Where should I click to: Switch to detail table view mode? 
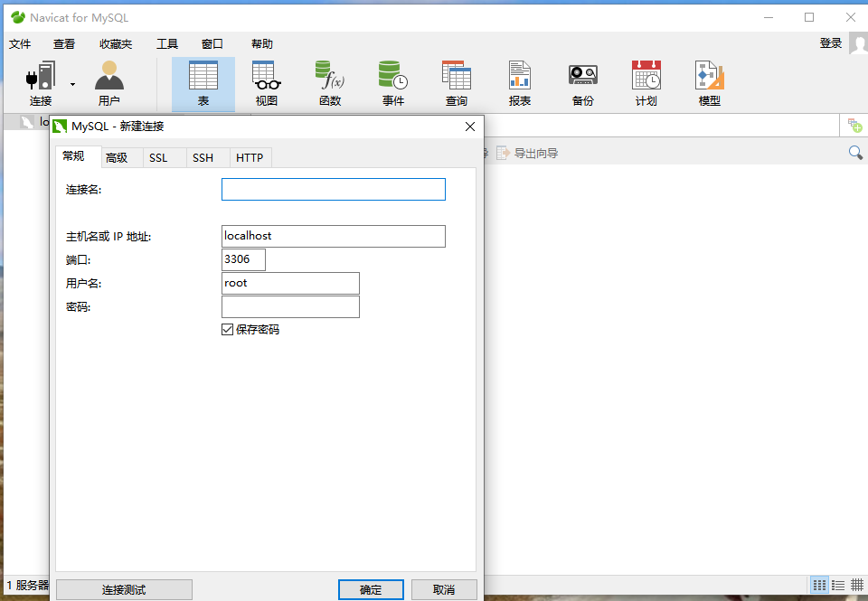[857, 585]
